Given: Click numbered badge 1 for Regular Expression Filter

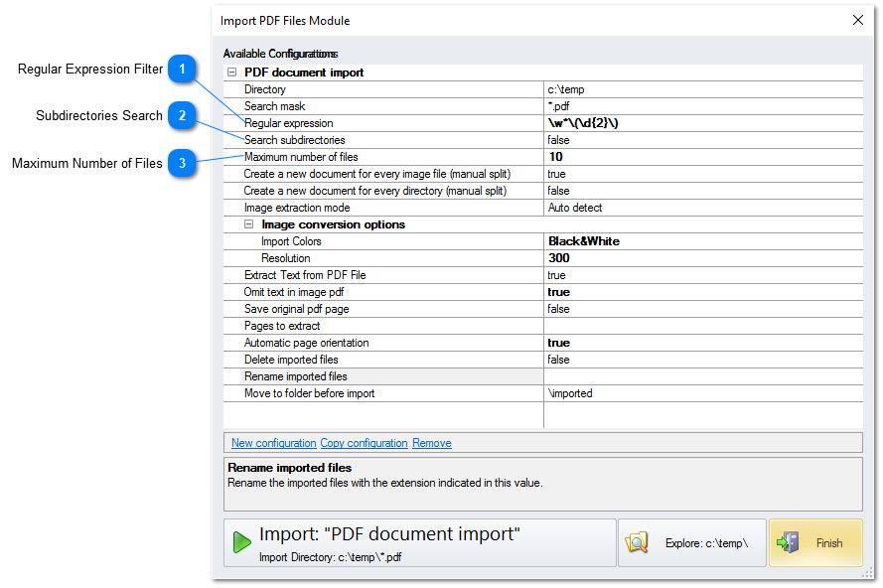Looking at the screenshot, I should [181, 70].
